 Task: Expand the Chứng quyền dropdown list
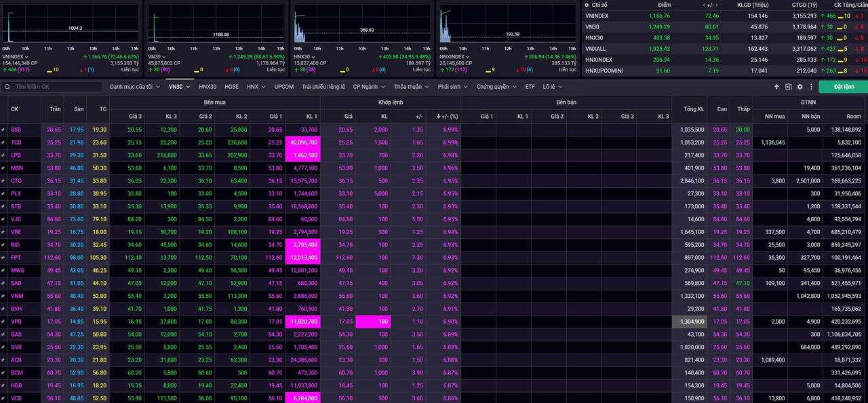pyautogui.click(x=496, y=87)
